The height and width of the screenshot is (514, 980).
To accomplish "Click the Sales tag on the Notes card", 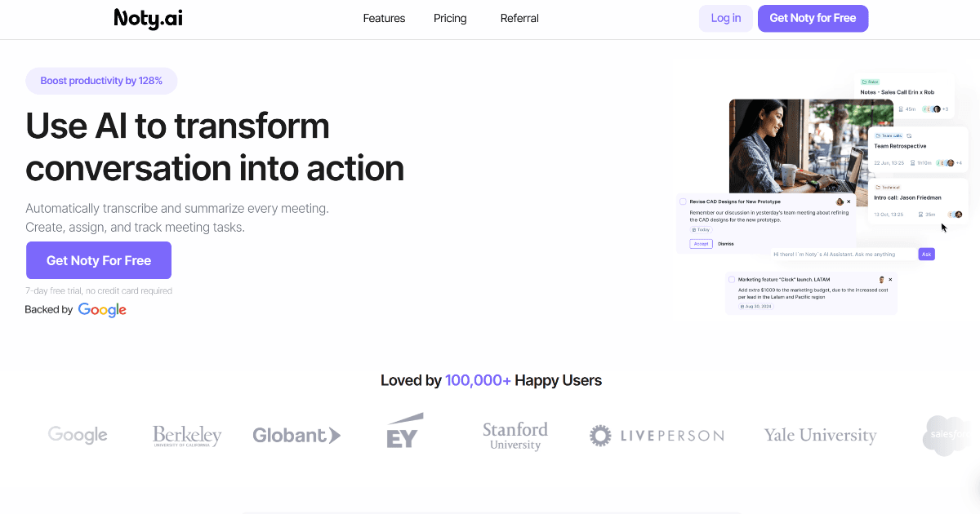I will [x=871, y=80].
